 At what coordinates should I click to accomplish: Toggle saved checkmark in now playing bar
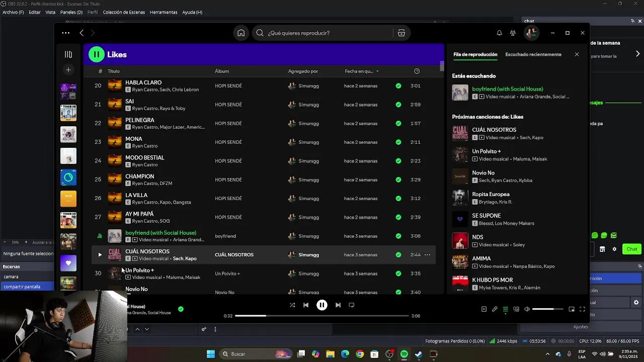(x=181, y=309)
